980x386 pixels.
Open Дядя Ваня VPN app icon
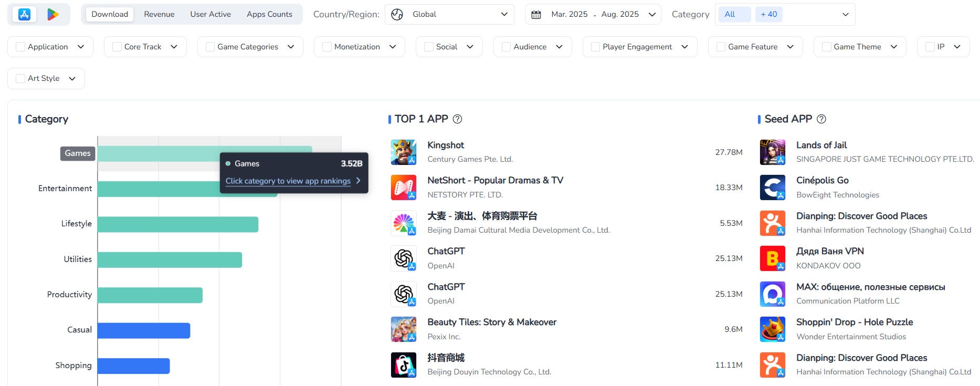click(x=773, y=258)
